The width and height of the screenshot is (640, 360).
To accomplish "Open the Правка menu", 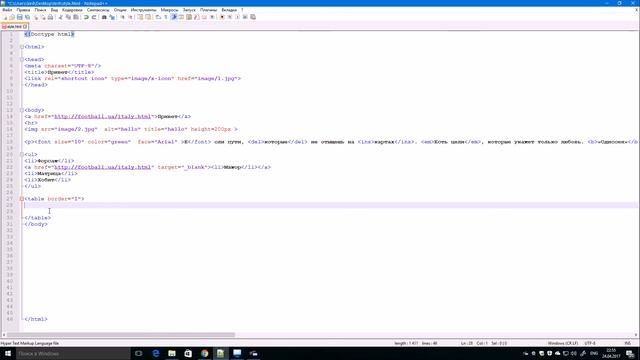I will click(23, 10).
